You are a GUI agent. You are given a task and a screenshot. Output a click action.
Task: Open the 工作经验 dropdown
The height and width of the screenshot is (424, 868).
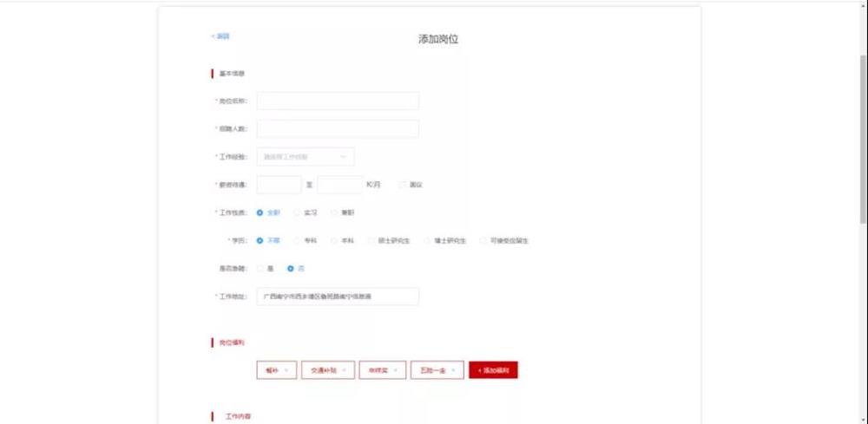pos(306,157)
